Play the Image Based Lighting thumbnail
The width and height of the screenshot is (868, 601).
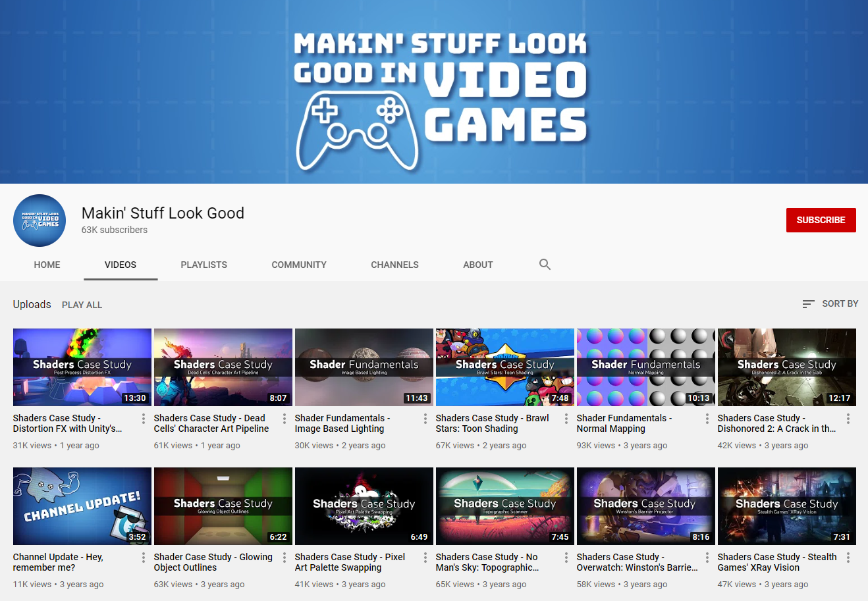click(x=364, y=367)
